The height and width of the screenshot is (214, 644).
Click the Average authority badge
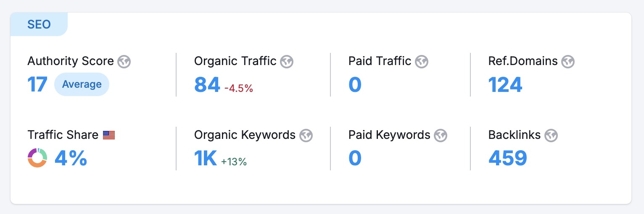82,84
